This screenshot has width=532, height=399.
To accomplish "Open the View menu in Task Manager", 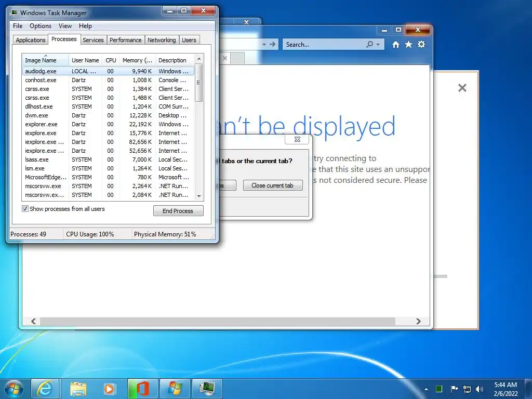I will [65, 26].
